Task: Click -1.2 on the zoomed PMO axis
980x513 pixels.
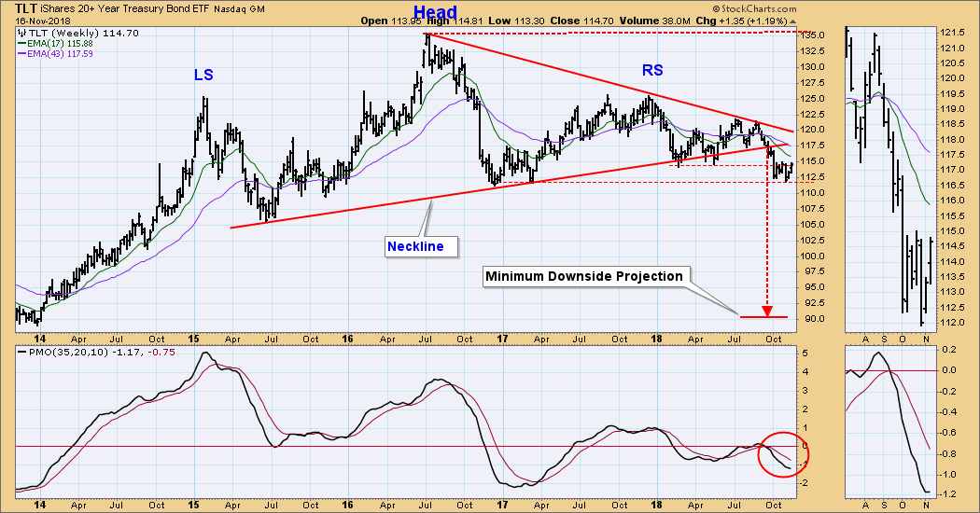Action: 949,495
